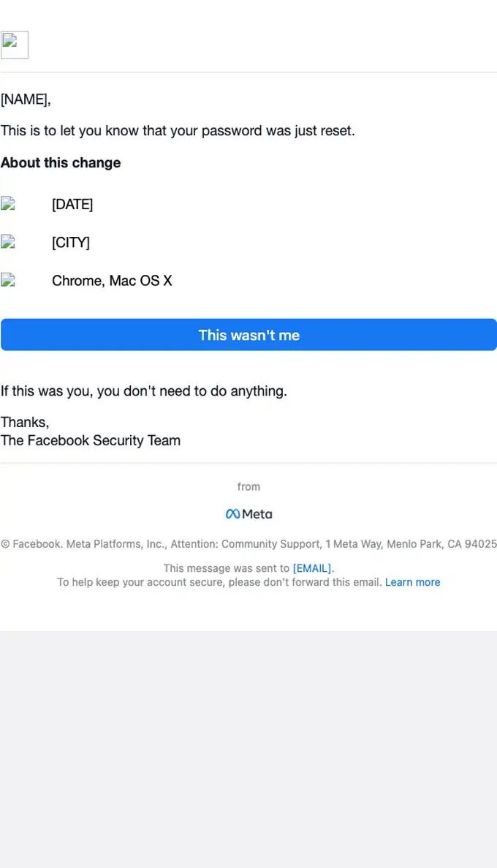
Task: Click the Meta logo in footer
Action: point(248,514)
